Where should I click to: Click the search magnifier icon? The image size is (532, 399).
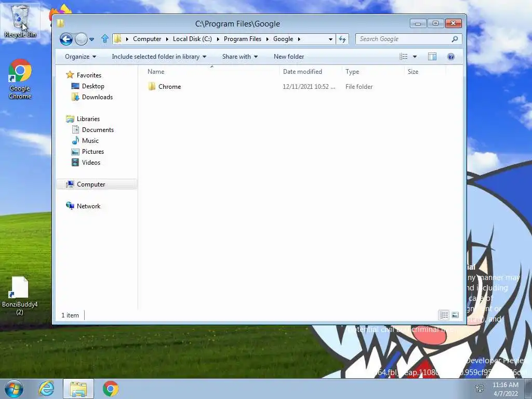455,39
